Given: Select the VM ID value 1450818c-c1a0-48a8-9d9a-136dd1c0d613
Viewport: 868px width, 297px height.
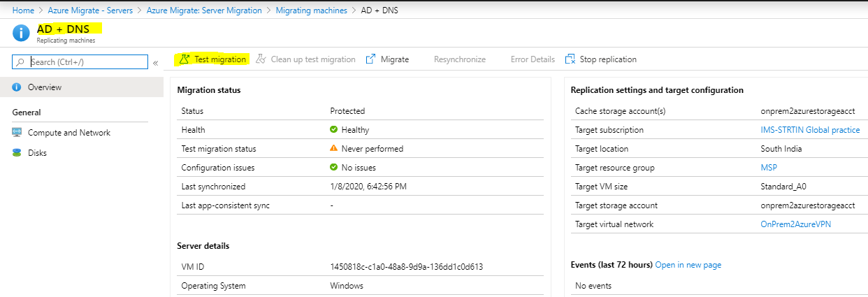Looking at the screenshot, I should 407,267.
